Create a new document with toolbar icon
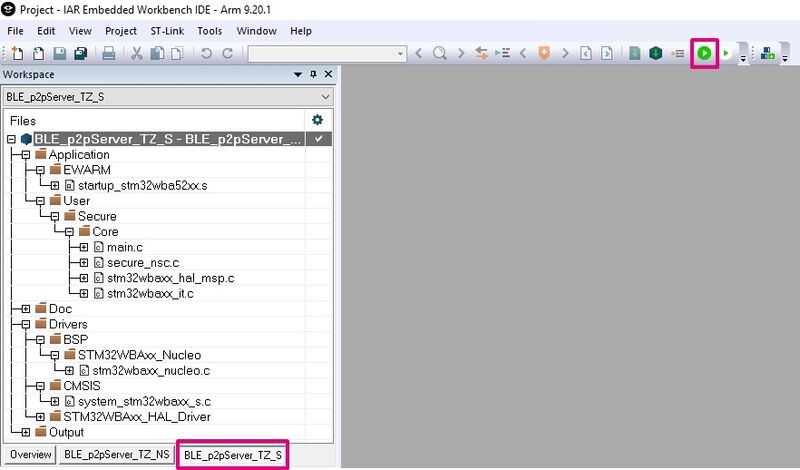 click(17, 53)
